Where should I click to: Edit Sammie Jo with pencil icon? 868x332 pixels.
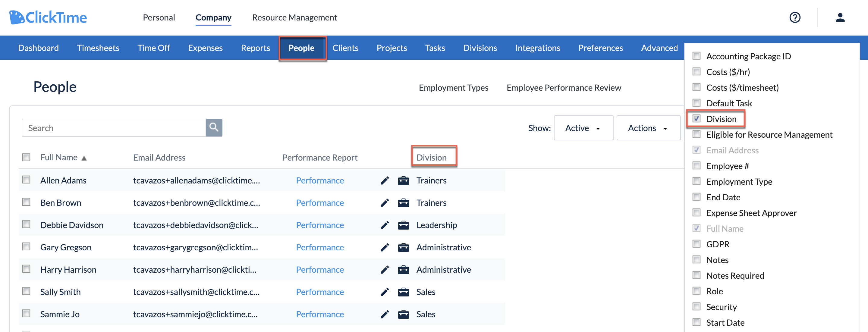coord(385,314)
